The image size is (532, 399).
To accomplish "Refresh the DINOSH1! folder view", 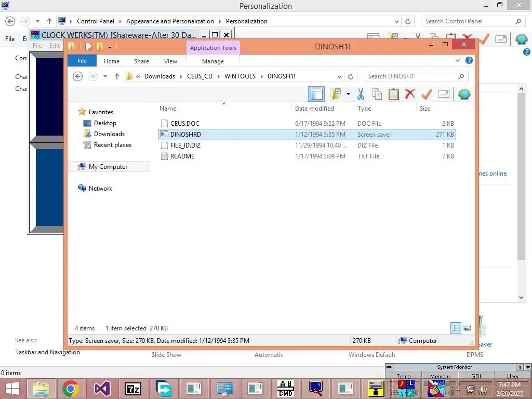I will [x=351, y=76].
